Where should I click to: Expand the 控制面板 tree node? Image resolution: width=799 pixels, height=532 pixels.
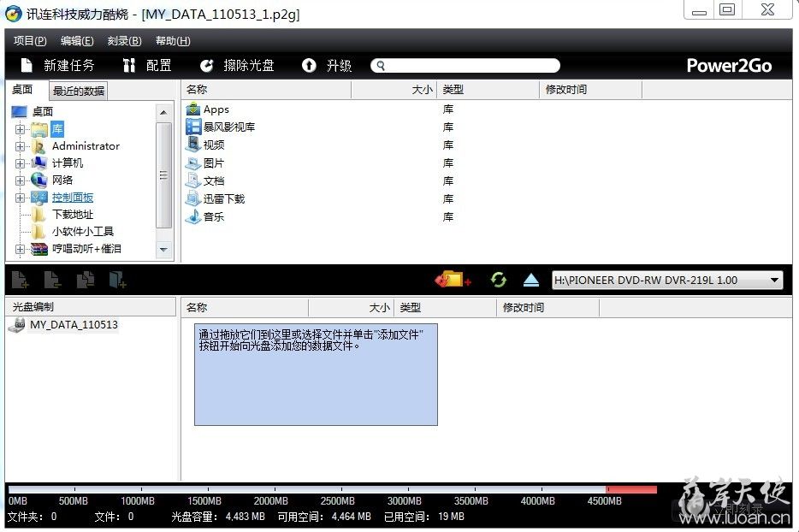pyautogui.click(x=20, y=198)
